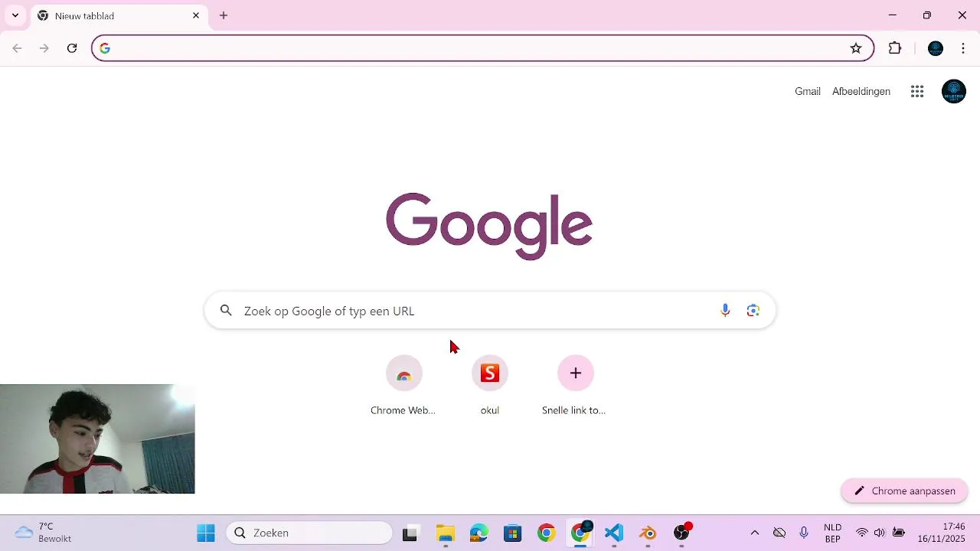The image size is (980, 551).
Task: Click the cloud sync off tray icon
Action: (x=779, y=533)
